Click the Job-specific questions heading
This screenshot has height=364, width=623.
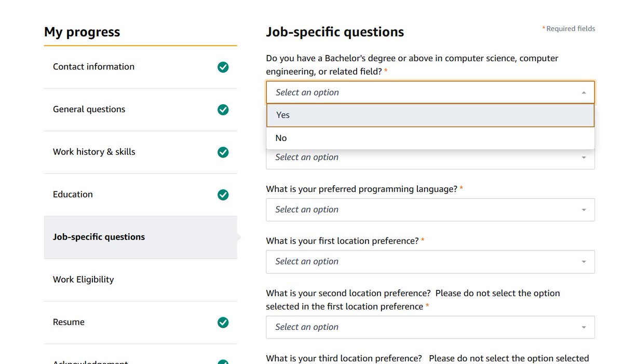pyautogui.click(x=335, y=32)
